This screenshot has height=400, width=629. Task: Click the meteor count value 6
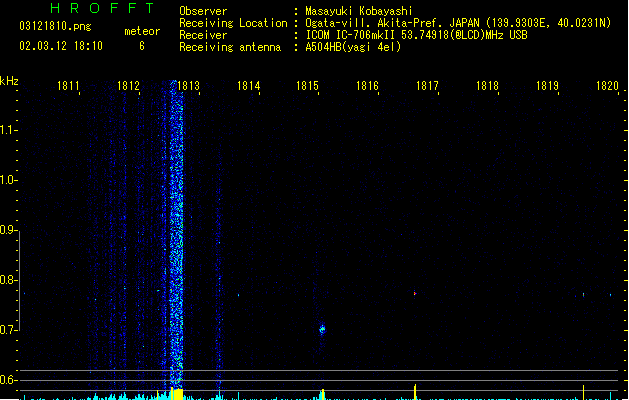pos(142,46)
